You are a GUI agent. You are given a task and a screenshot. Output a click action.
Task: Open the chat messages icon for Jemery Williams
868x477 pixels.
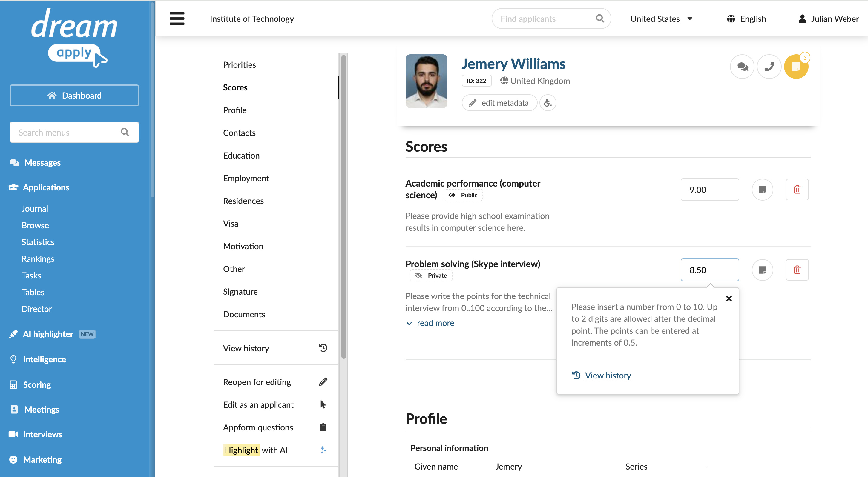[x=742, y=67]
